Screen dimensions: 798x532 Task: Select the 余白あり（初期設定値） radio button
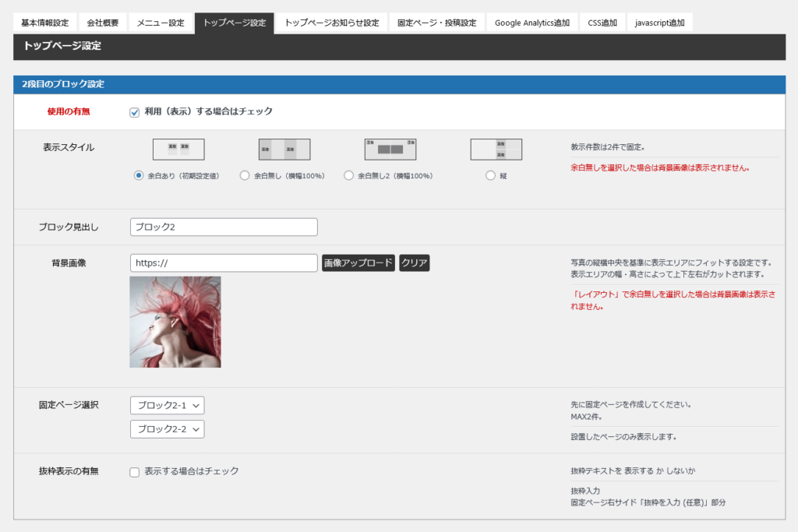pyautogui.click(x=139, y=176)
